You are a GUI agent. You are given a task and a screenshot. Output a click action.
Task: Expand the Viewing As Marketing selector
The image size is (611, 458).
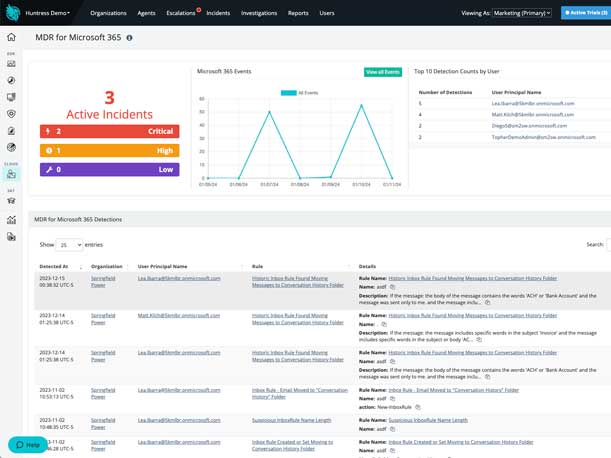[x=521, y=13]
